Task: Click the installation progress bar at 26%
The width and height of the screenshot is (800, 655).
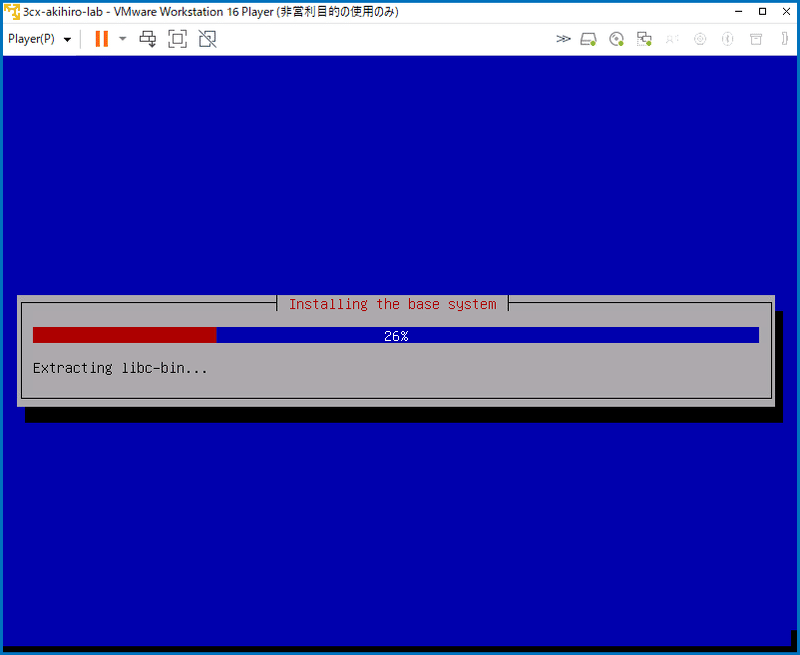Action: coord(396,335)
